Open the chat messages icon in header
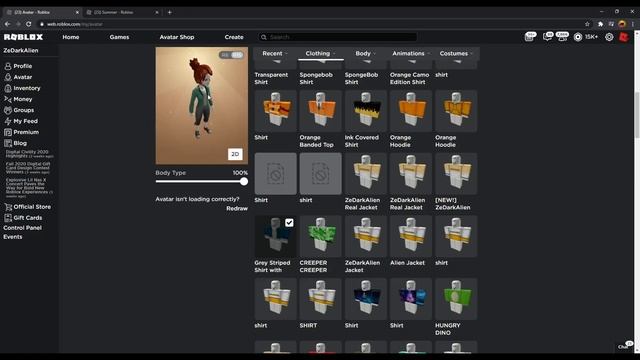Screen dimensions: 640x360 pos(547,37)
